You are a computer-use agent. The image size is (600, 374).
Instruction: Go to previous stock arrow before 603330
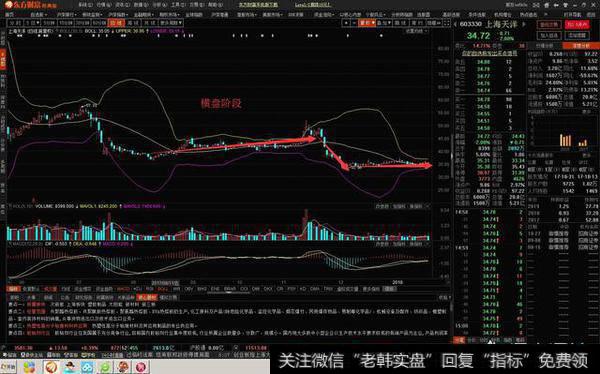[455, 24]
